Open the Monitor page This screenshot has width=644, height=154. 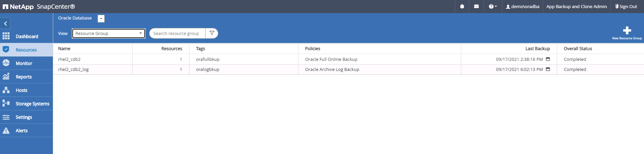click(24, 63)
